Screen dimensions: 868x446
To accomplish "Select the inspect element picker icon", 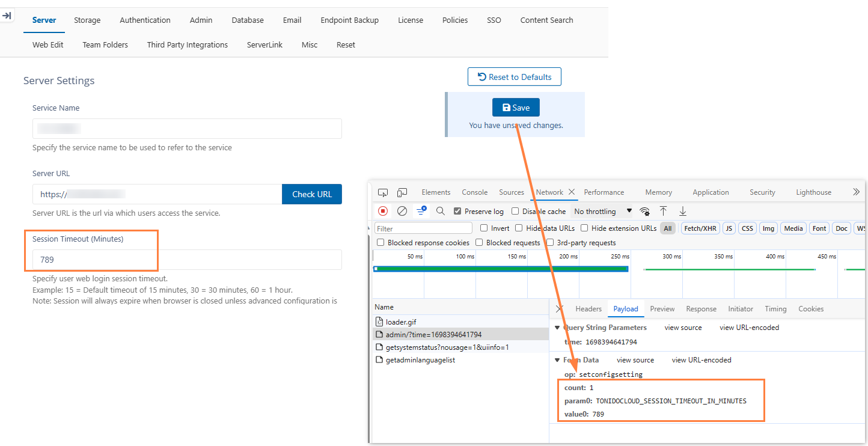I will 383,192.
